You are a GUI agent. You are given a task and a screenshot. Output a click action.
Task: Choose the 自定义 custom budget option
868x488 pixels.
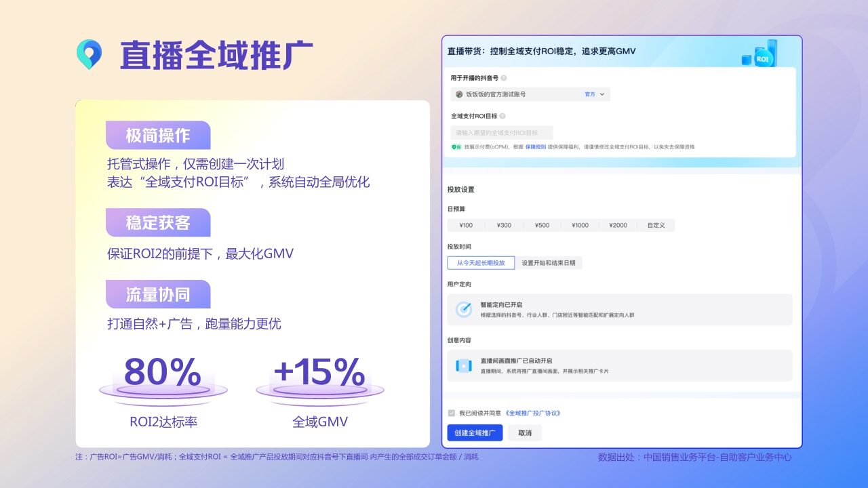tap(656, 226)
